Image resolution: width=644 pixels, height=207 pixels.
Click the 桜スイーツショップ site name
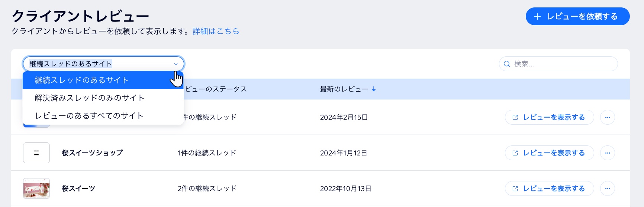click(x=92, y=153)
